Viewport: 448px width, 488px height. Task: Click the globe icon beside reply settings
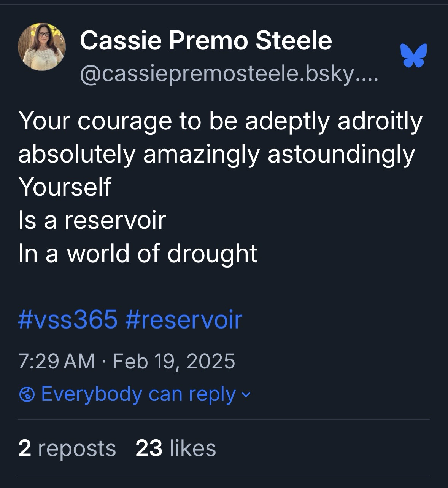pyautogui.click(x=26, y=394)
